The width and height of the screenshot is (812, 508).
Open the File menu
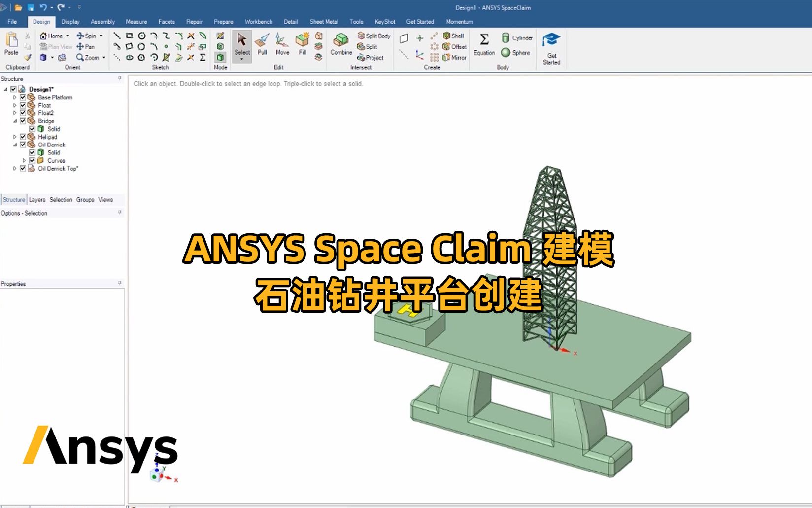(x=12, y=22)
